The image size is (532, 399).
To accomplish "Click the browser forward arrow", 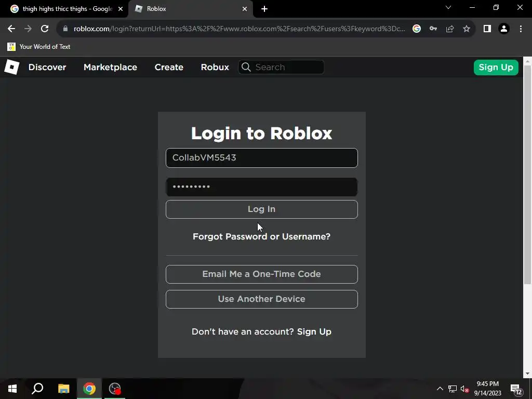I will pyautogui.click(x=28, y=29).
